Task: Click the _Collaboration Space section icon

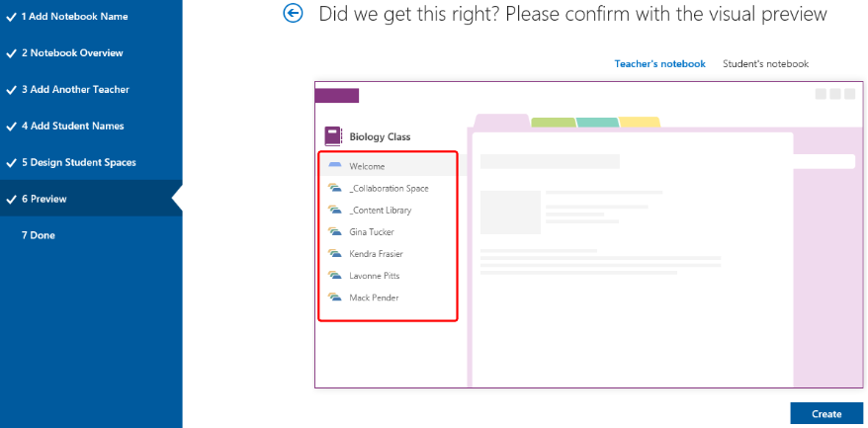Action: point(335,188)
